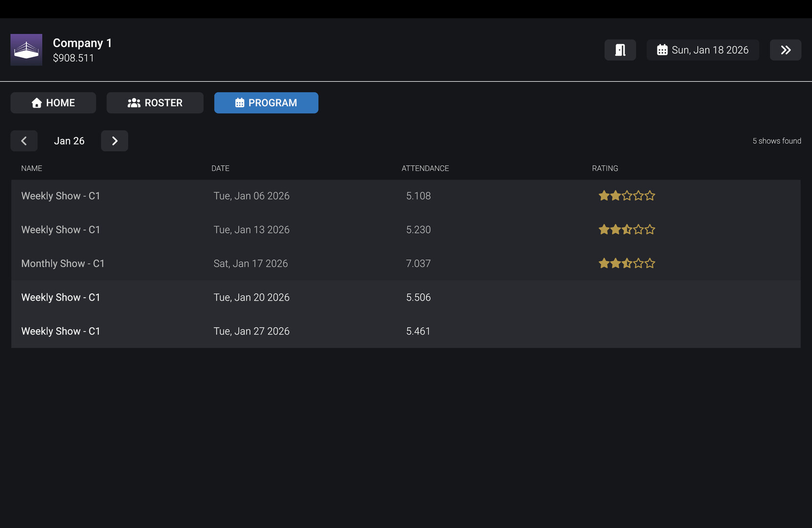Screen dimensions: 812x528
Task: Select the PROGRAM tab
Action: pyautogui.click(x=266, y=103)
